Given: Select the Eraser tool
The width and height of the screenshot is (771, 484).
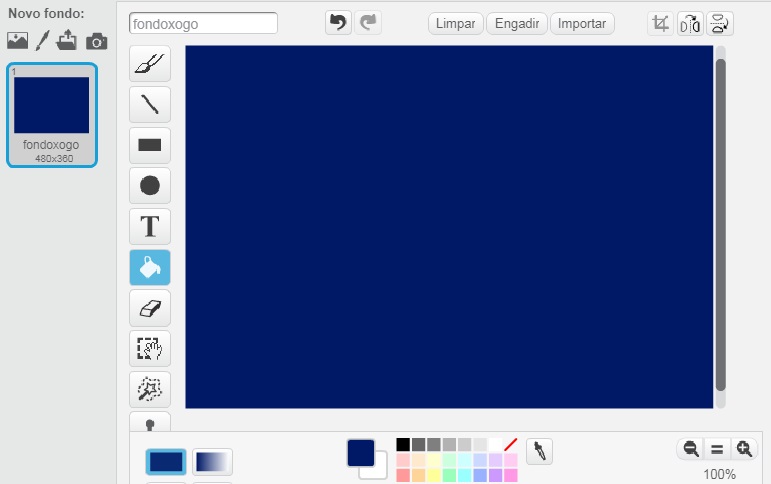Looking at the screenshot, I should click(149, 308).
